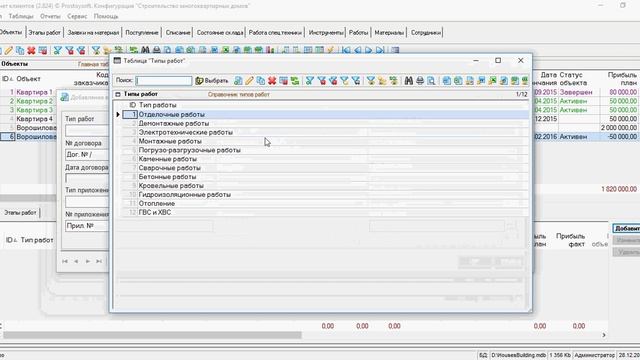Click the red X delete icon in the Типы работ toolbar
This screenshot has width=640, height=360.
pos(272,81)
